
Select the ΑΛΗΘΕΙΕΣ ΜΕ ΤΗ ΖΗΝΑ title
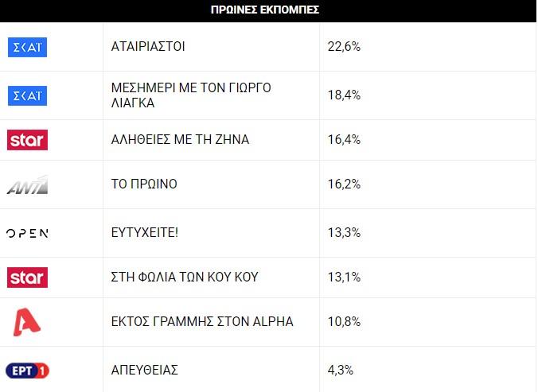tap(180, 140)
